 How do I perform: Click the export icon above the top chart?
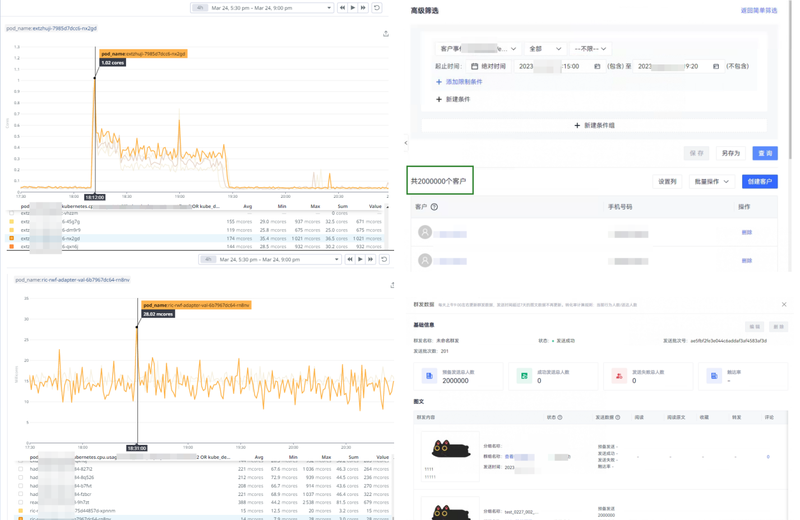386,33
